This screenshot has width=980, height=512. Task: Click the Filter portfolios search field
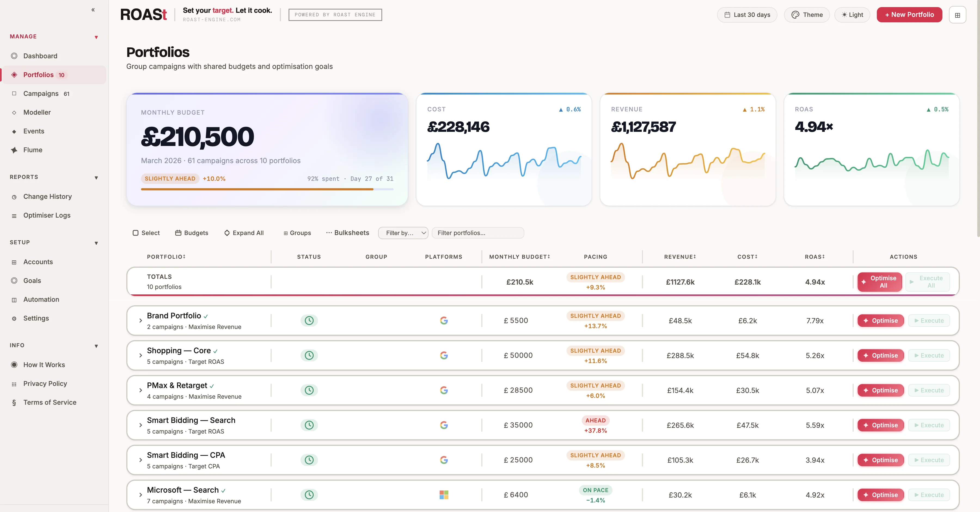pyautogui.click(x=478, y=233)
